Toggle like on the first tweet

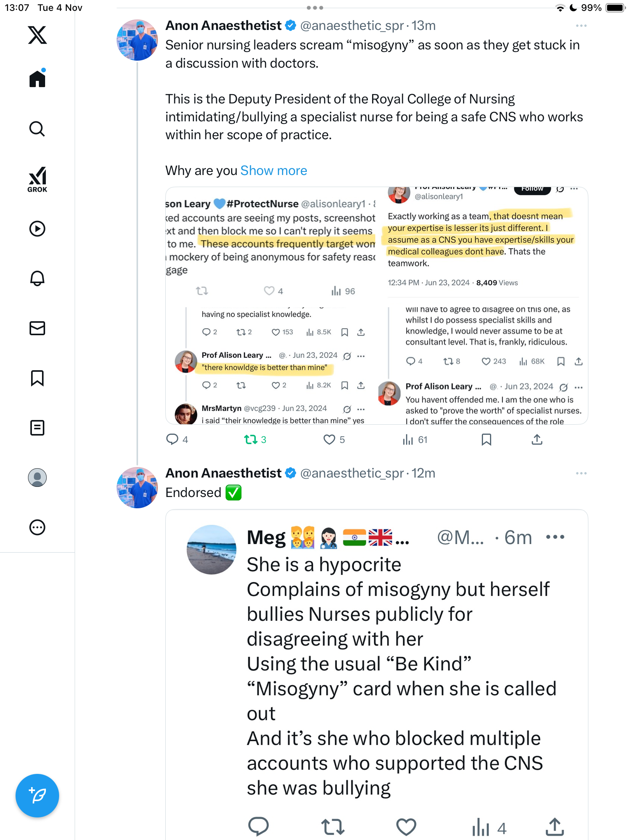pyautogui.click(x=330, y=439)
